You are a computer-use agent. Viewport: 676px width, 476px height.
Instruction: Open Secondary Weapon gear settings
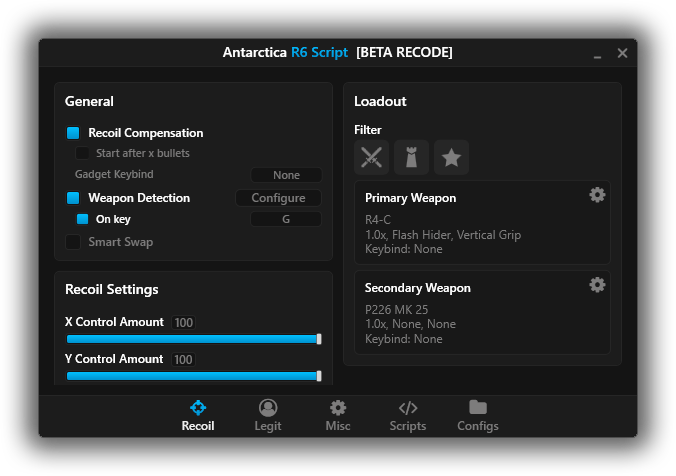[x=597, y=285]
